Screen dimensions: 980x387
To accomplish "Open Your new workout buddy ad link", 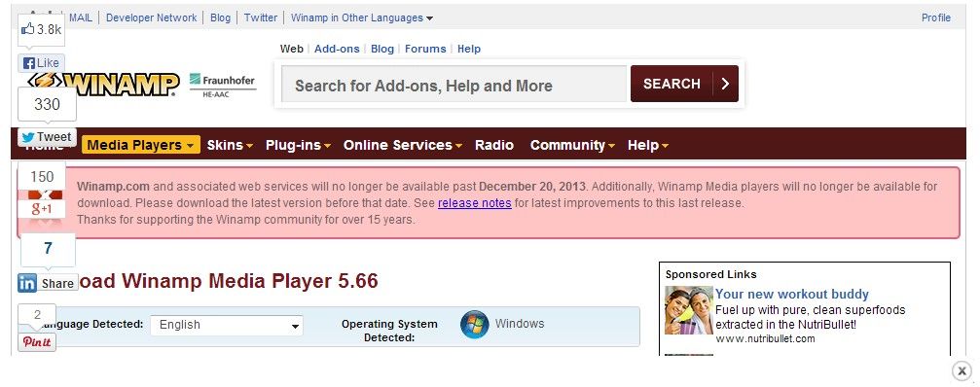I will pyautogui.click(x=792, y=294).
